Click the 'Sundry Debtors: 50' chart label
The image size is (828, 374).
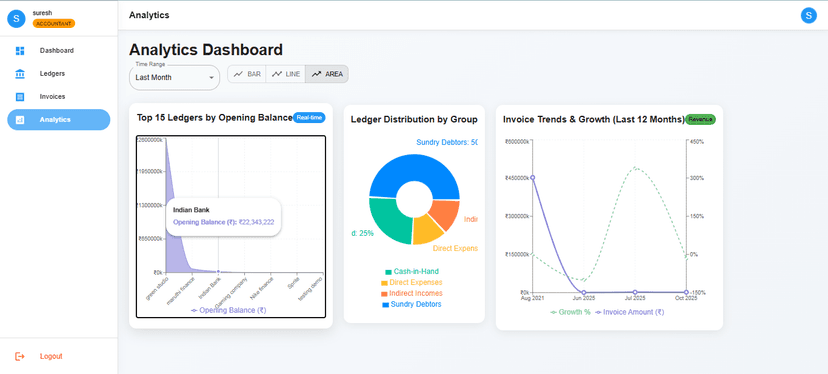[447, 142]
